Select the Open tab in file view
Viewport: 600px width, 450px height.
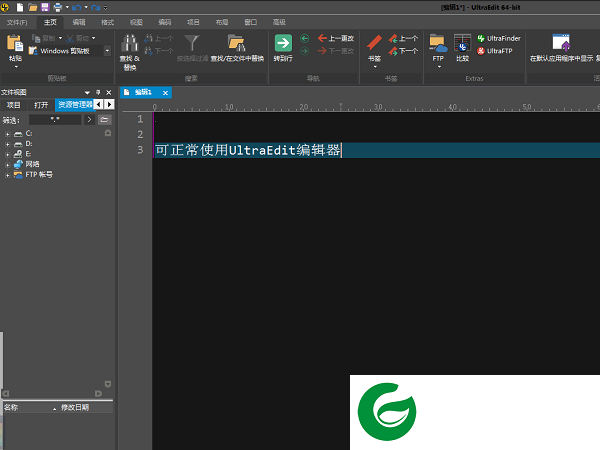(x=41, y=105)
